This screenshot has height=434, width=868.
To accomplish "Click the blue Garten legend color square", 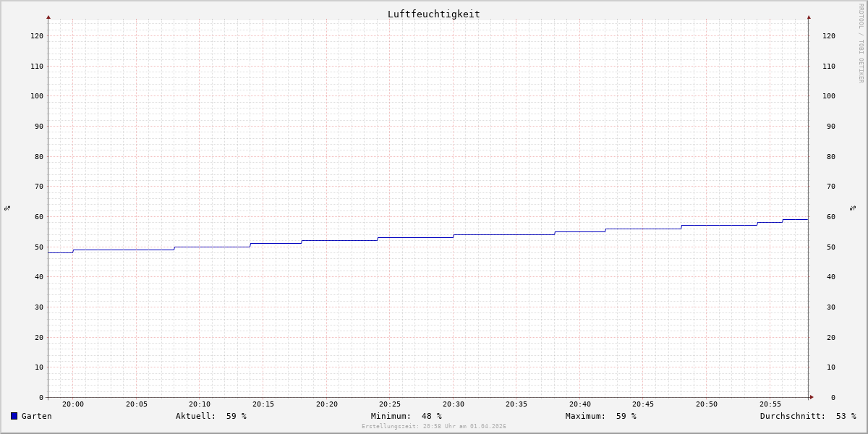I will tap(14, 416).
